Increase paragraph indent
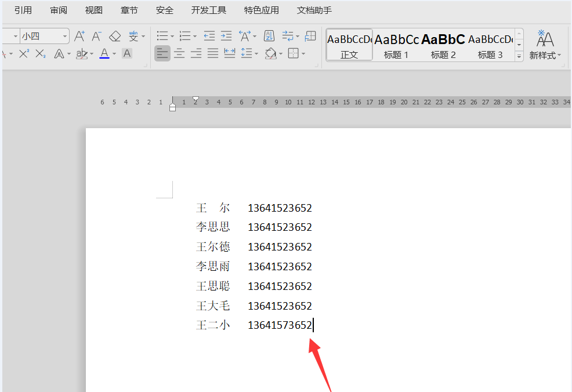572x392 pixels. [x=226, y=36]
